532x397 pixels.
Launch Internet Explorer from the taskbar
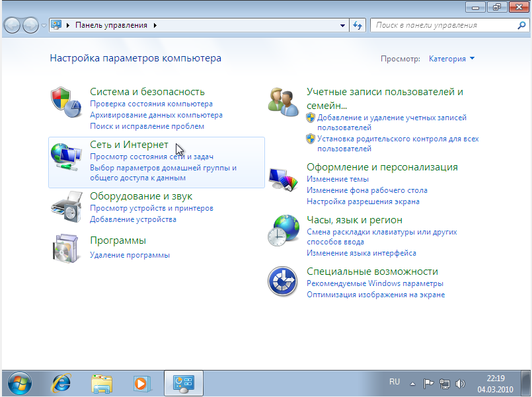(61, 382)
